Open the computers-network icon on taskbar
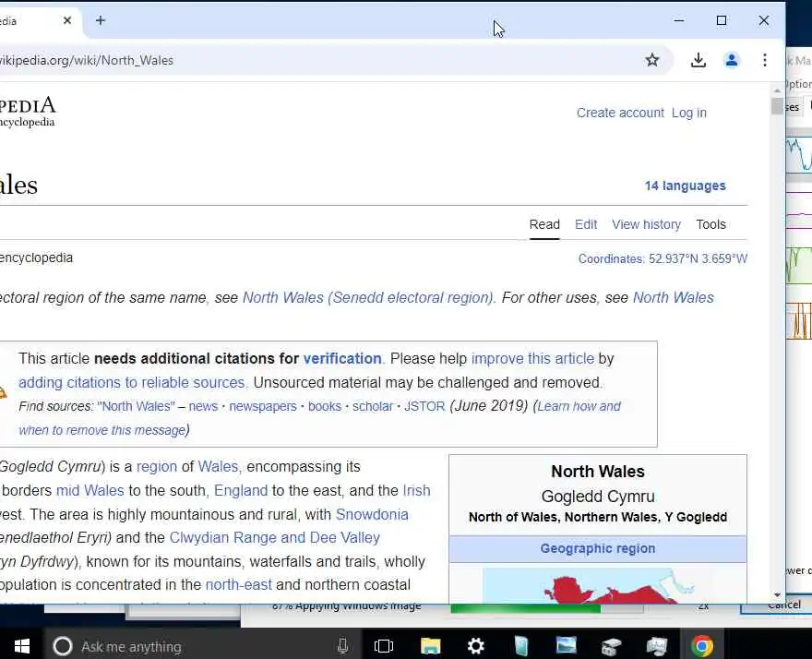Viewport: 812px width, 659px height. coord(657,647)
